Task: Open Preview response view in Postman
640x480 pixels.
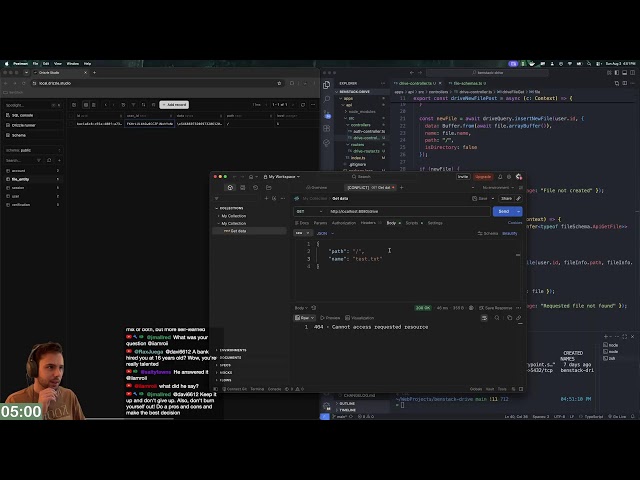Action: pyautogui.click(x=330, y=318)
